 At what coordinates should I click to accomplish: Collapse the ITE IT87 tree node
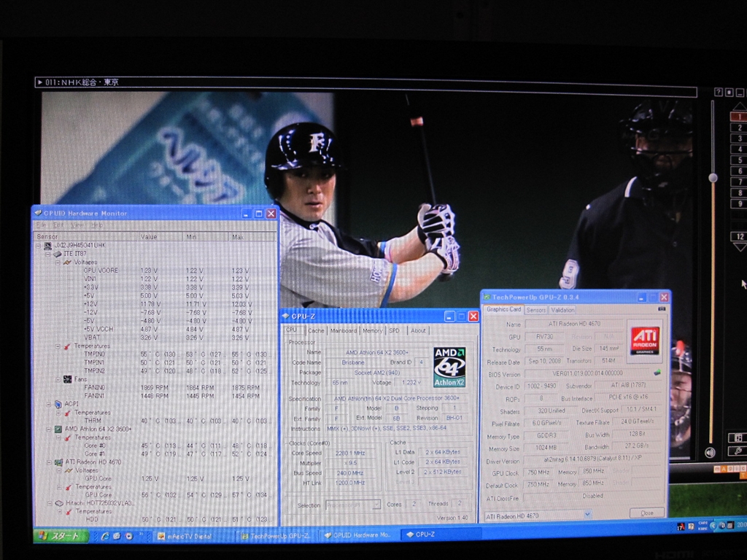pyautogui.click(x=47, y=254)
